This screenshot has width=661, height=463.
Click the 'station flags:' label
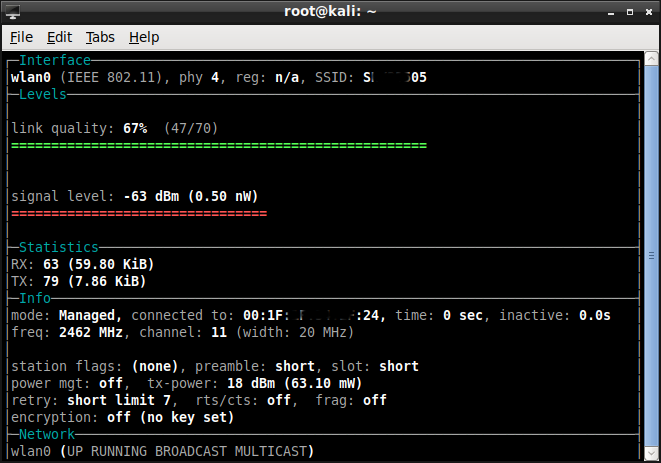point(67,366)
